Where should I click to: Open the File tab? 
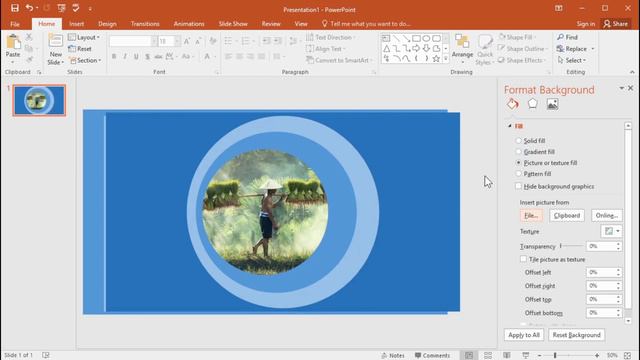click(x=15, y=24)
